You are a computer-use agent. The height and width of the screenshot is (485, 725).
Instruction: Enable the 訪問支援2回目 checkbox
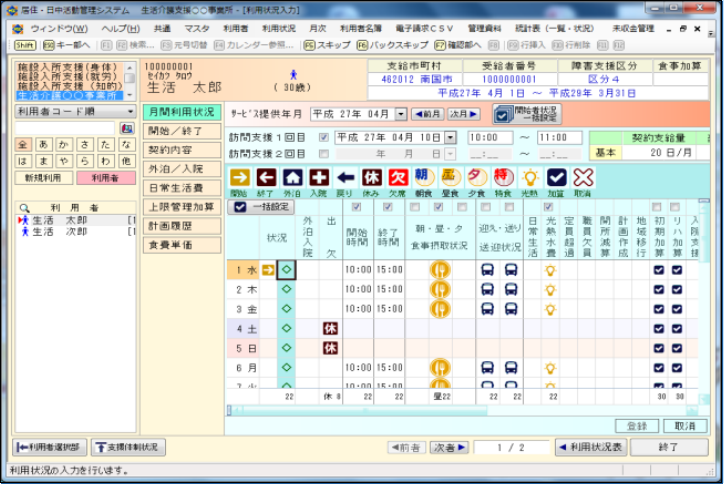click(x=323, y=154)
